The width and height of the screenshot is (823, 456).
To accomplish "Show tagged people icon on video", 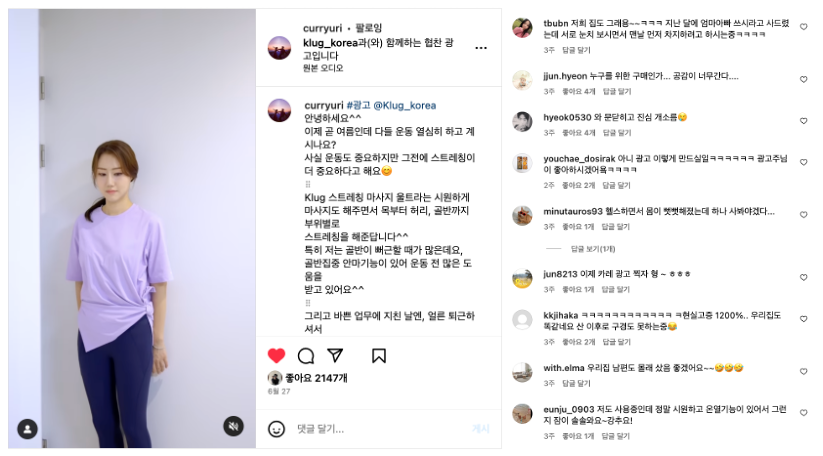I will coord(27,429).
